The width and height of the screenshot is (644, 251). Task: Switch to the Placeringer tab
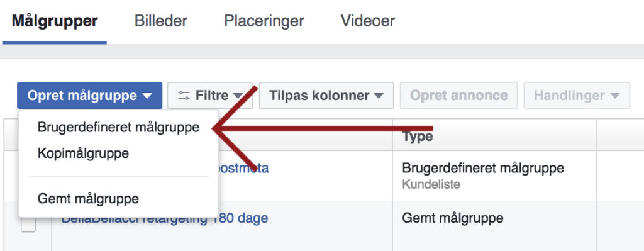pyautogui.click(x=264, y=21)
